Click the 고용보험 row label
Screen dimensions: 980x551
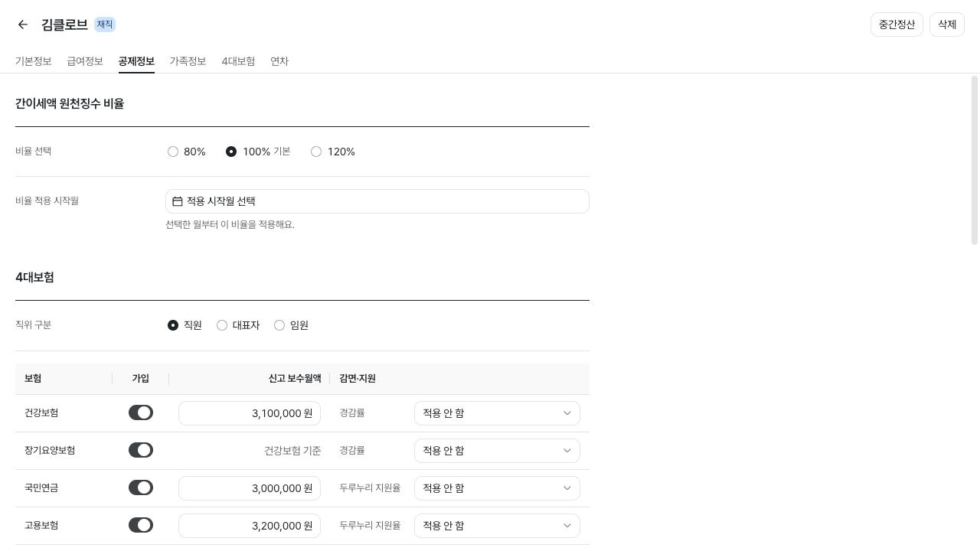(41, 526)
